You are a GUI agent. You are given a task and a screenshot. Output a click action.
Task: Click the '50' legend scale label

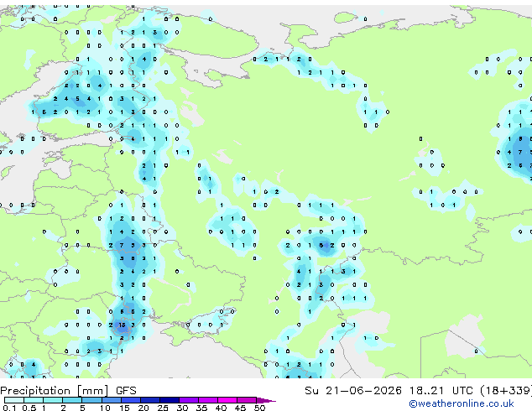click(x=259, y=408)
